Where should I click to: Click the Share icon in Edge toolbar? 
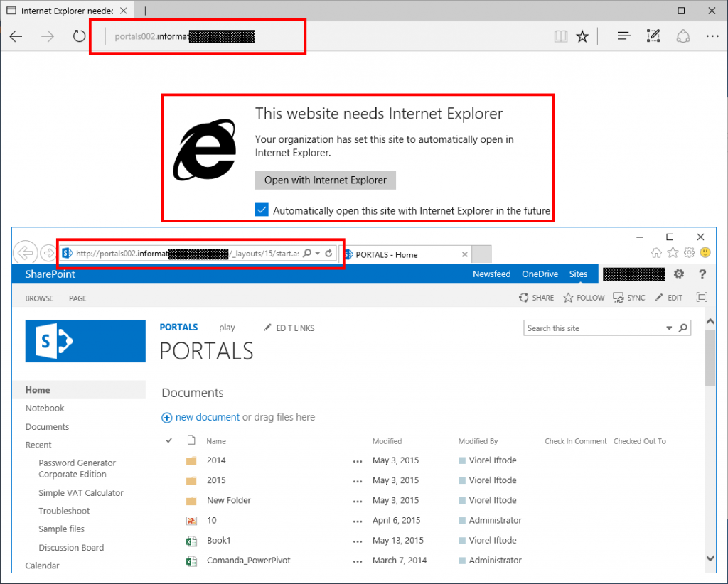(682, 36)
